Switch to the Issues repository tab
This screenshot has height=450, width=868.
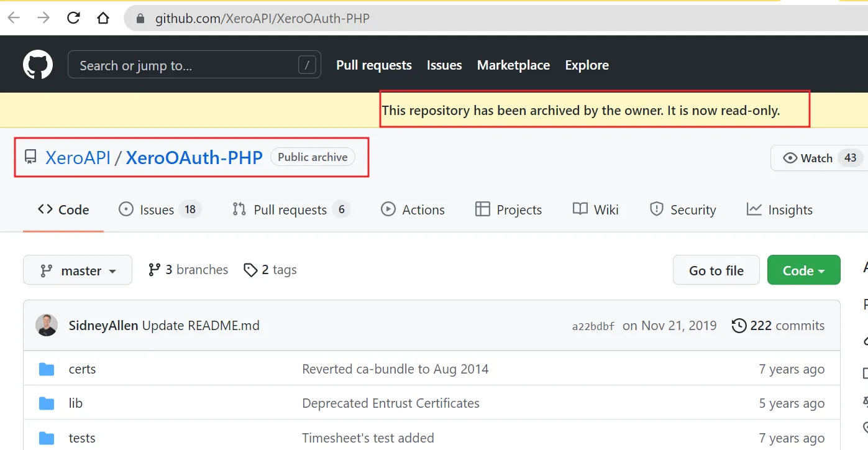pos(160,210)
